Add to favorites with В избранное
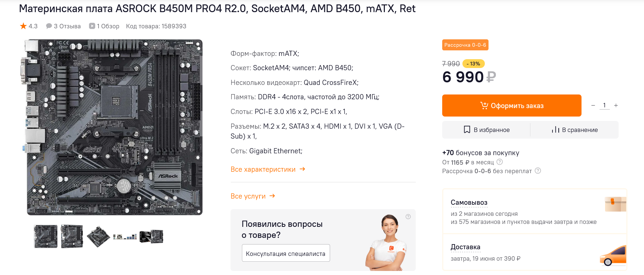The width and height of the screenshot is (644, 275). tap(486, 130)
